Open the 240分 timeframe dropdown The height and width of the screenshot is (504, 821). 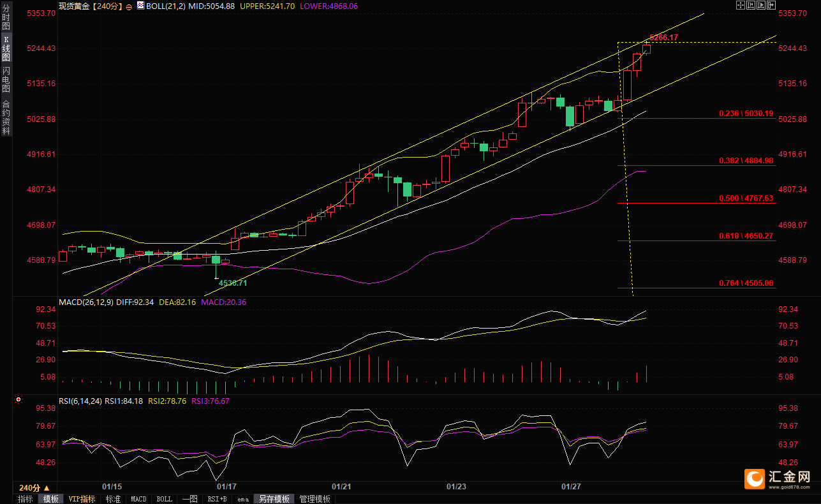pos(34,488)
